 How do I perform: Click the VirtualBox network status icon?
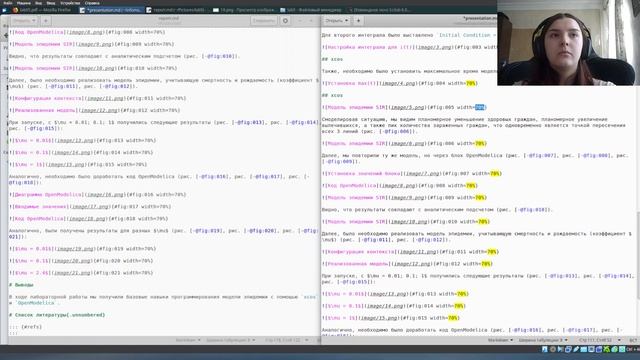point(568,349)
